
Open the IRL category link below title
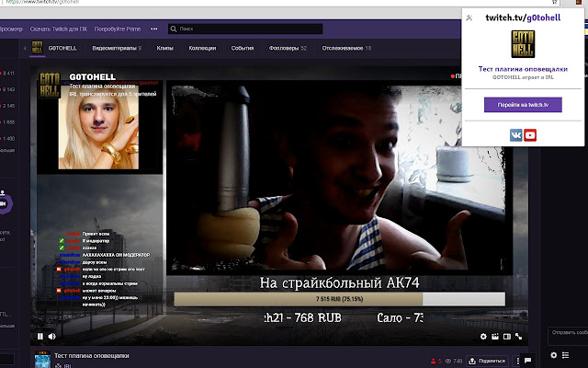67,365
